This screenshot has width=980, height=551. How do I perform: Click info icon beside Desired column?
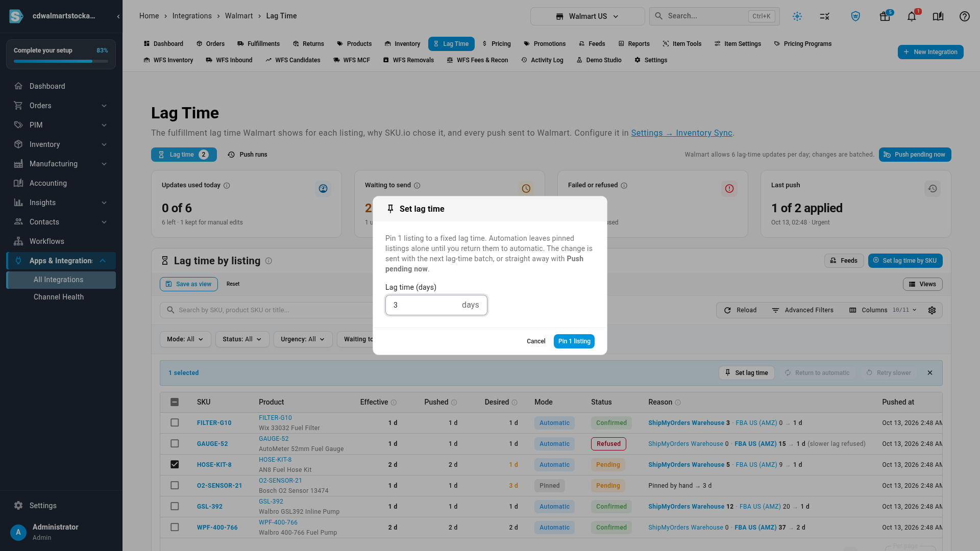pos(514,403)
